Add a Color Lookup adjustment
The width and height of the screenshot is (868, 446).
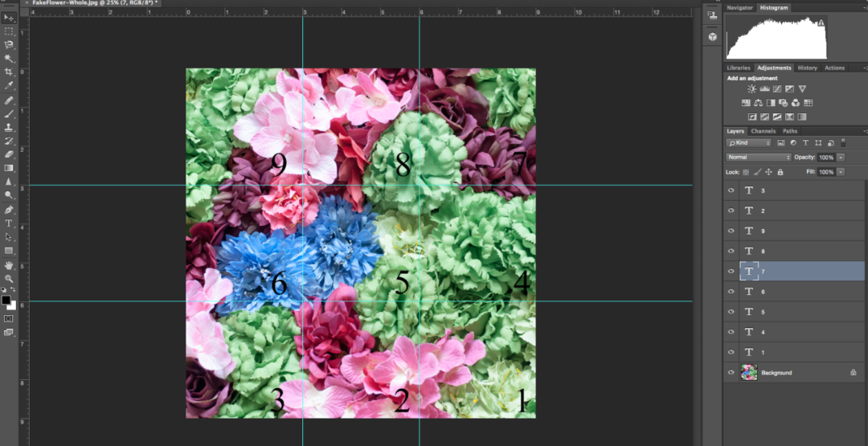[809, 103]
